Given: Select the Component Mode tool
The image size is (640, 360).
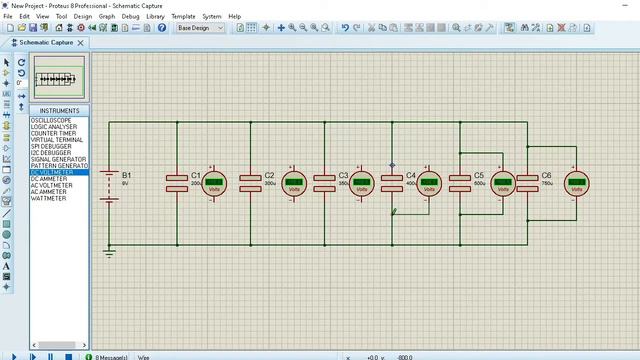Looking at the screenshot, I should coord(7,73).
